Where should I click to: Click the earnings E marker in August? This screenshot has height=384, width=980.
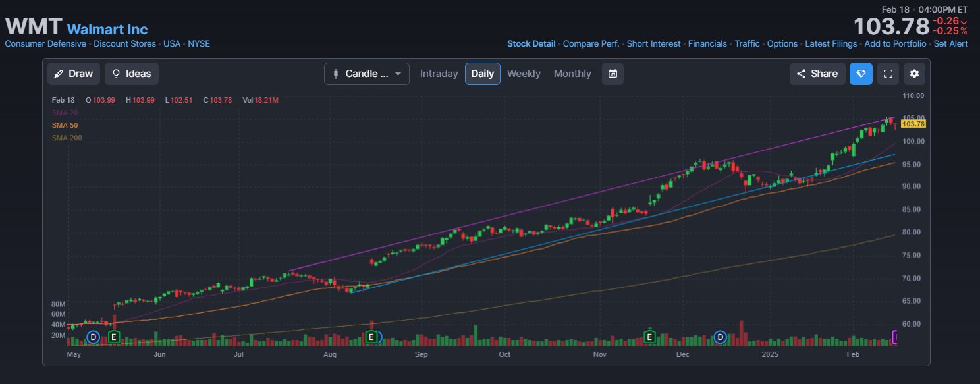(x=371, y=337)
